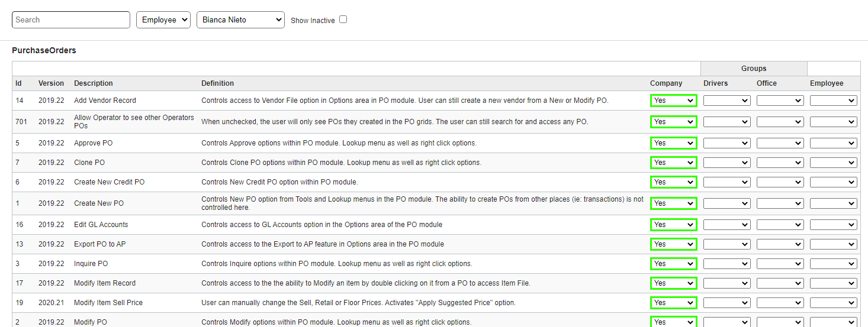This screenshot has width=868, height=327.
Task: Open Company dropdown for Edit GL Accounts
Action: click(x=673, y=225)
